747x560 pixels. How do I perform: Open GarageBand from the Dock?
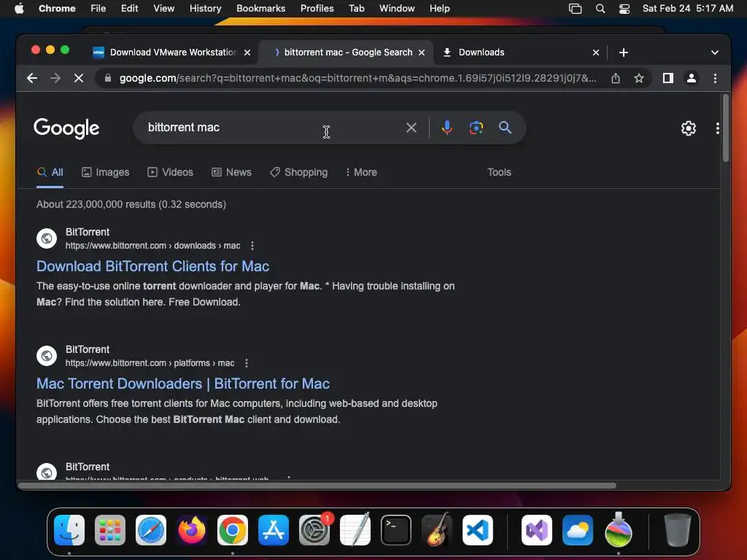(436, 530)
